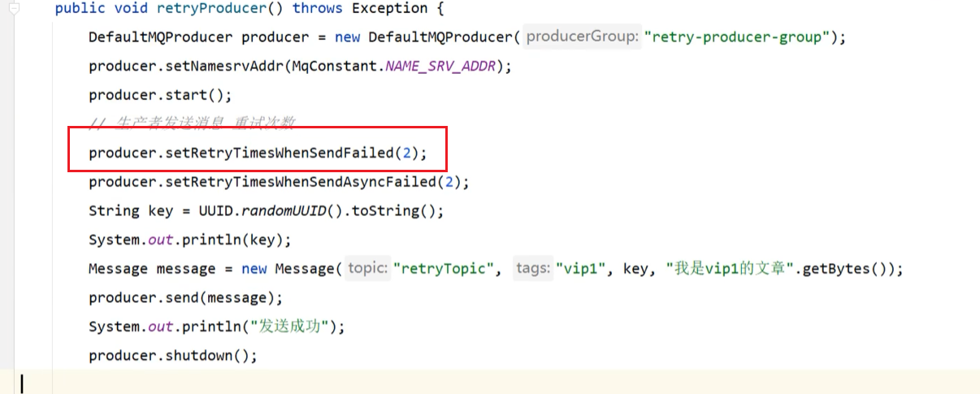This screenshot has width=980, height=394.
Task: Click the DefaultMQProducer type declaration
Action: [x=160, y=37]
